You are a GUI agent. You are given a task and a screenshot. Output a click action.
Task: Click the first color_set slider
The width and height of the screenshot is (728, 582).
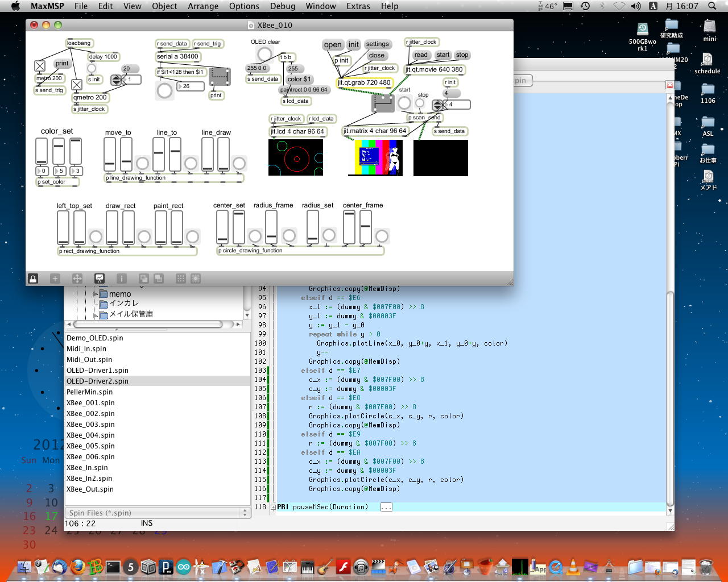point(42,151)
